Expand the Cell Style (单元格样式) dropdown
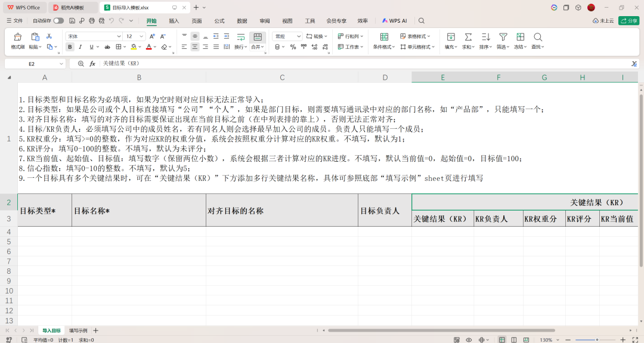This screenshot has height=343, width=644. [417, 47]
